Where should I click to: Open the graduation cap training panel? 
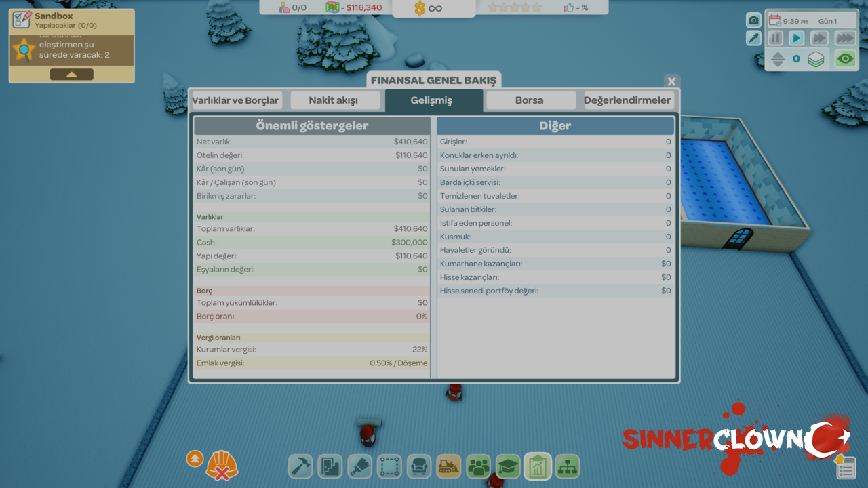coord(508,466)
